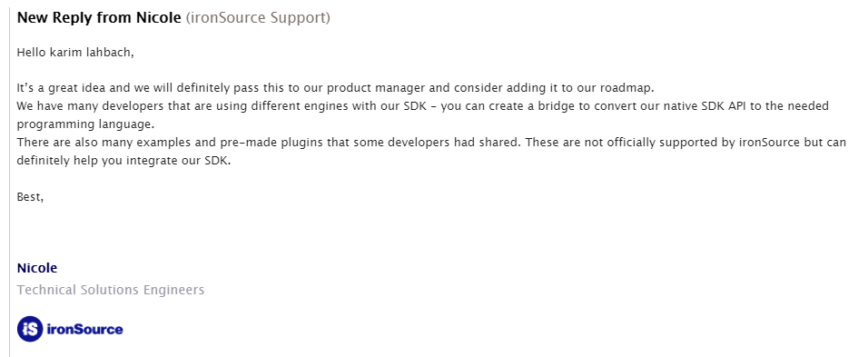This screenshot has width=868, height=357.
Task: Click the "programming language." line
Action: (x=86, y=124)
